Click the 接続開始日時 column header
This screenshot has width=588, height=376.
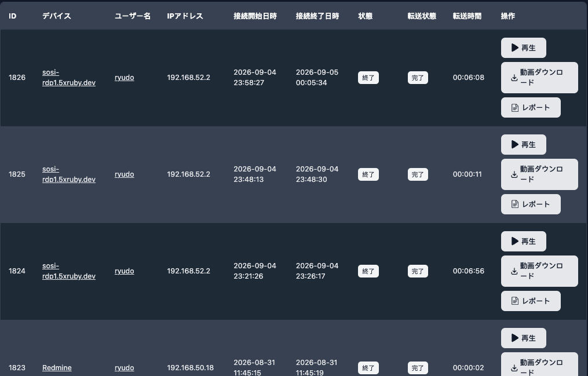(255, 16)
